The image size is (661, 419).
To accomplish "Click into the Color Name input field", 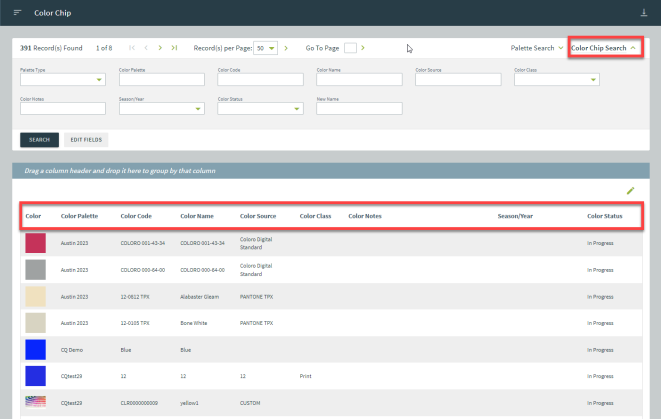I will point(358,80).
